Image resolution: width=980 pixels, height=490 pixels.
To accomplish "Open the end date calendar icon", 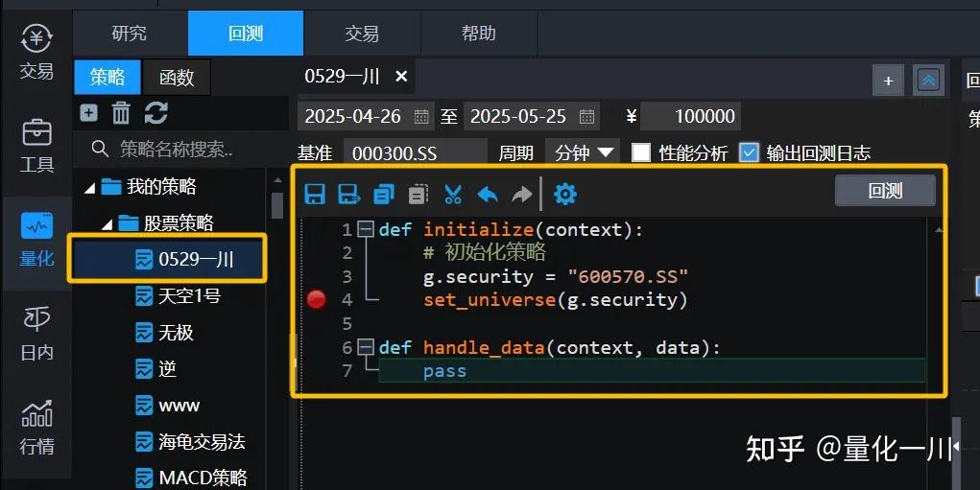I will [x=586, y=116].
